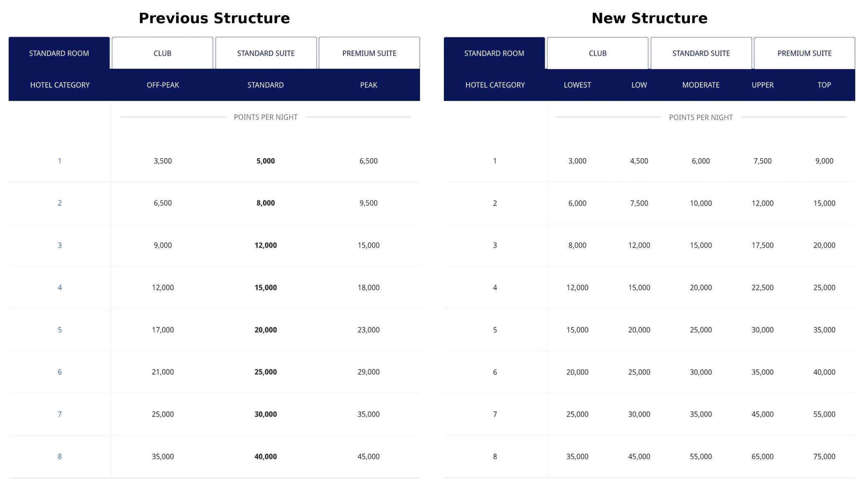The height and width of the screenshot is (487, 868).
Task: Open the Club tab under New Structure
Action: [x=597, y=53]
